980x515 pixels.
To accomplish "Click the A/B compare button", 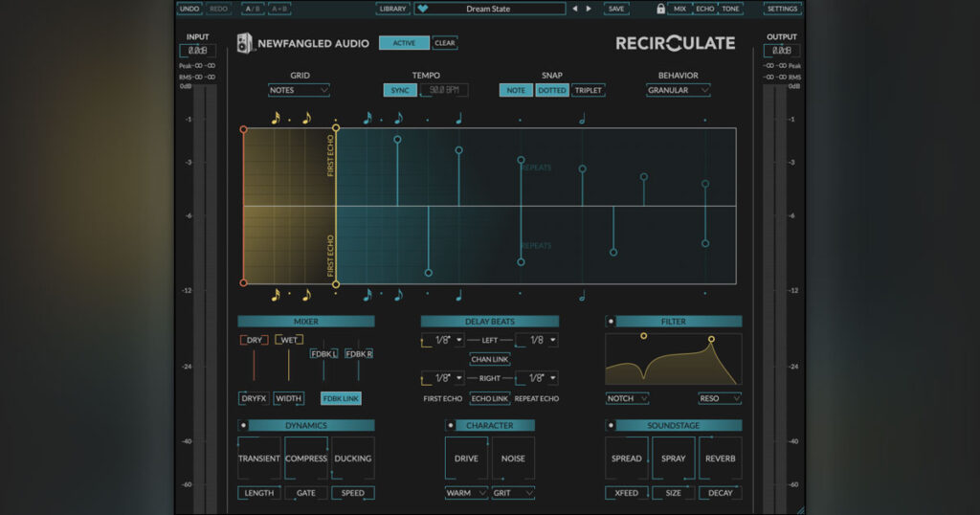I will [x=253, y=9].
